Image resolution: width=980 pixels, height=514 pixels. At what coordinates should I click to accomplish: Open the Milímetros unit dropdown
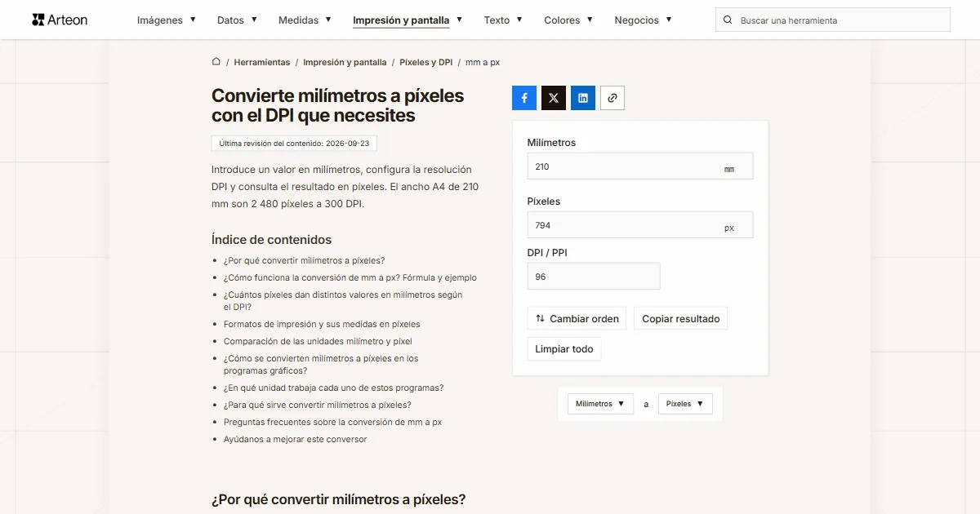click(600, 404)
